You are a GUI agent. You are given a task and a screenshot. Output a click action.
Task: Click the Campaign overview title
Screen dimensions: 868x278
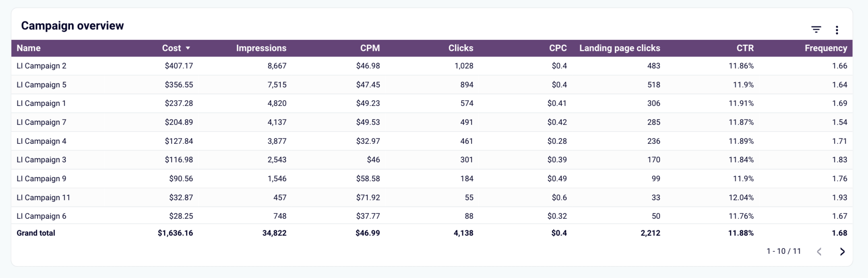[72, 26]
